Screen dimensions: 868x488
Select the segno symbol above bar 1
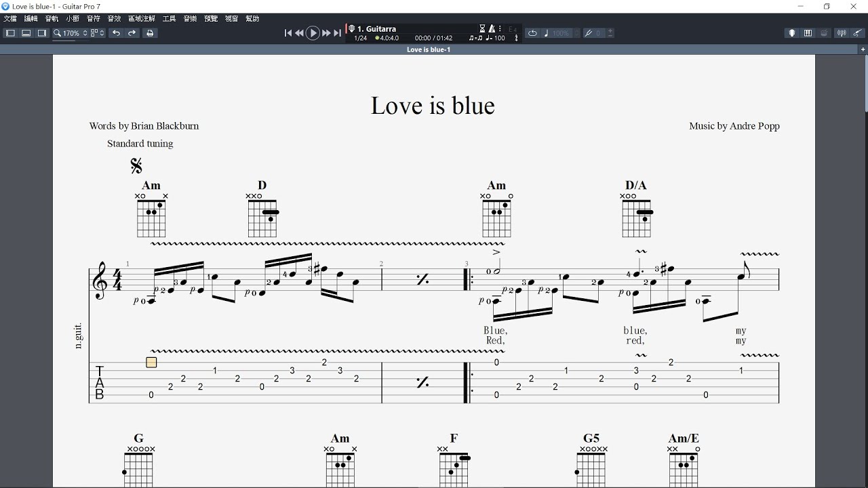point(136,165)
